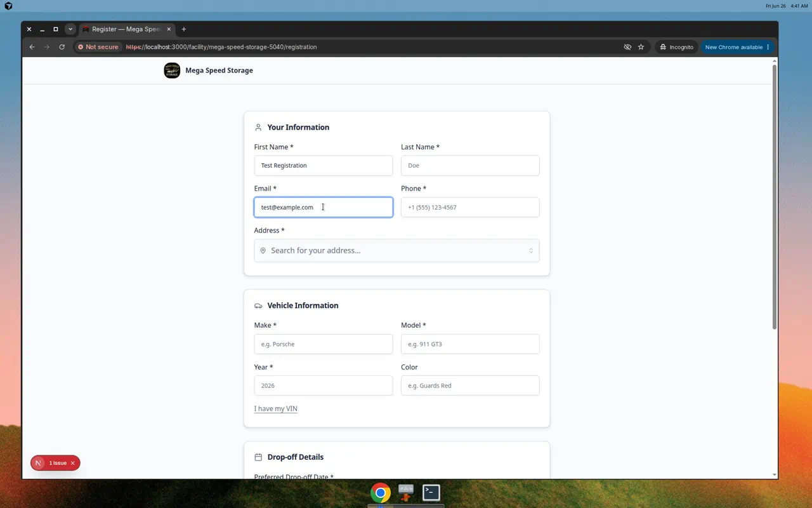
Task: Click the Vehicle Information heading
Action: pos(303,305)
